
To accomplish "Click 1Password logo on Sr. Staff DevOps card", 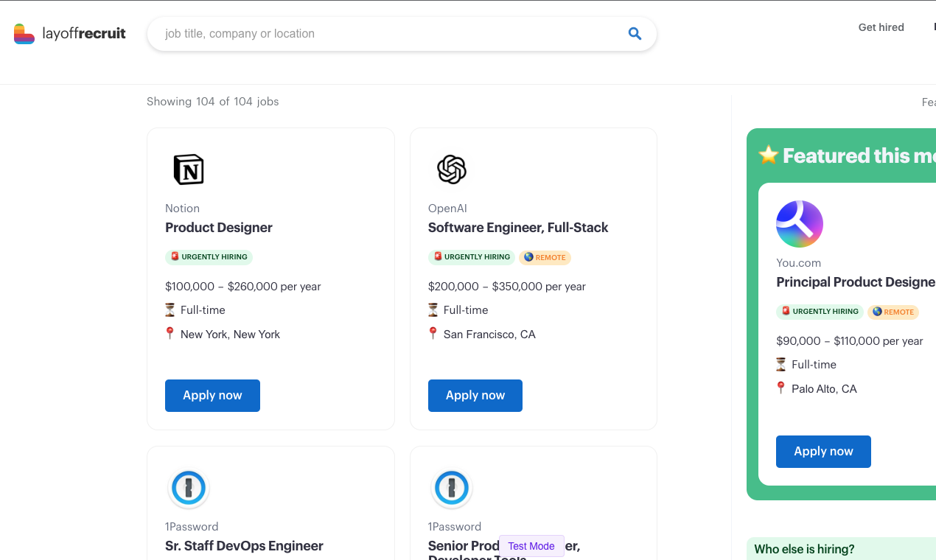I will click(189, 488).
